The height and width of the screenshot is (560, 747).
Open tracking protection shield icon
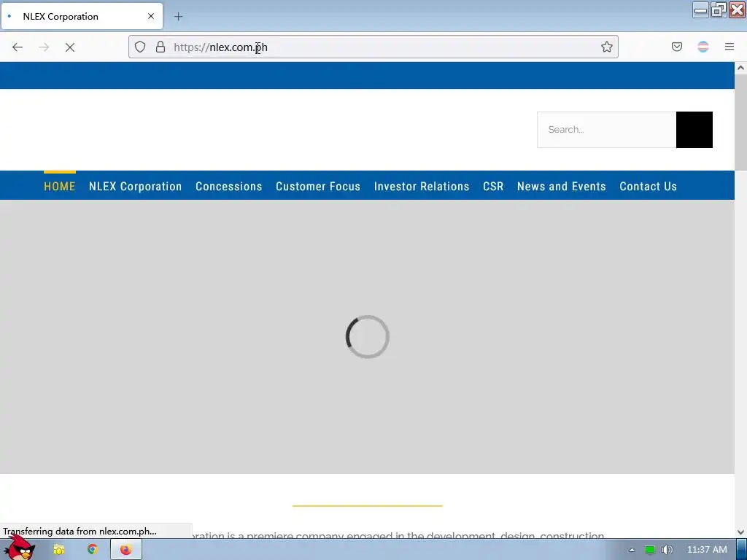(x=140, y=47)
